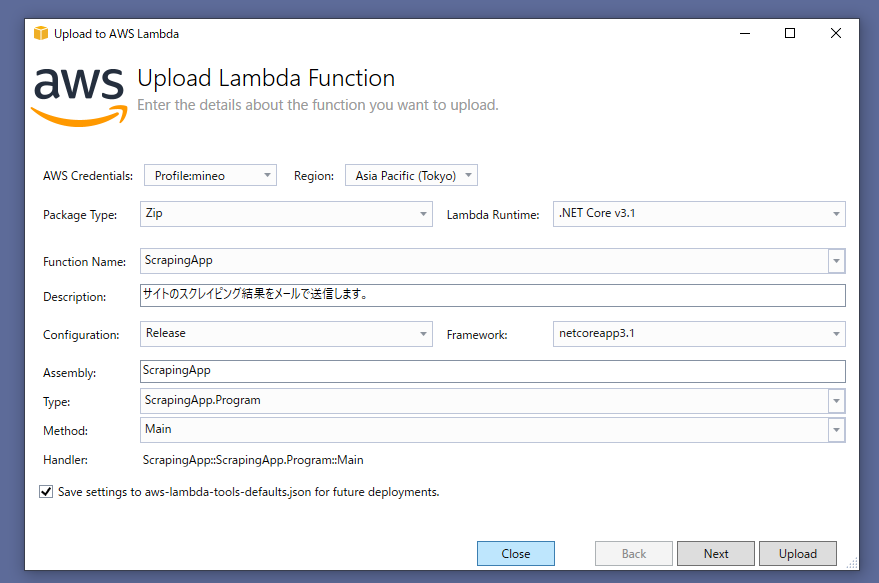Open the Type dropdown showing ScrapingApp.Program
Image resolution: width=879 pixels, height=583 pixels.
tap(839, 400)
